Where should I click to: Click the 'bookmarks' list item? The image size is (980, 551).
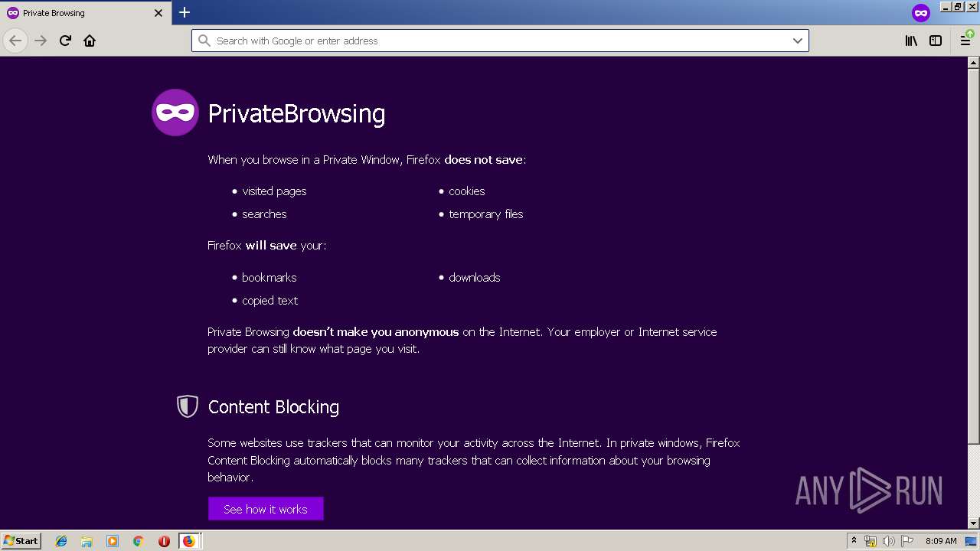click(x=269, y=278)
